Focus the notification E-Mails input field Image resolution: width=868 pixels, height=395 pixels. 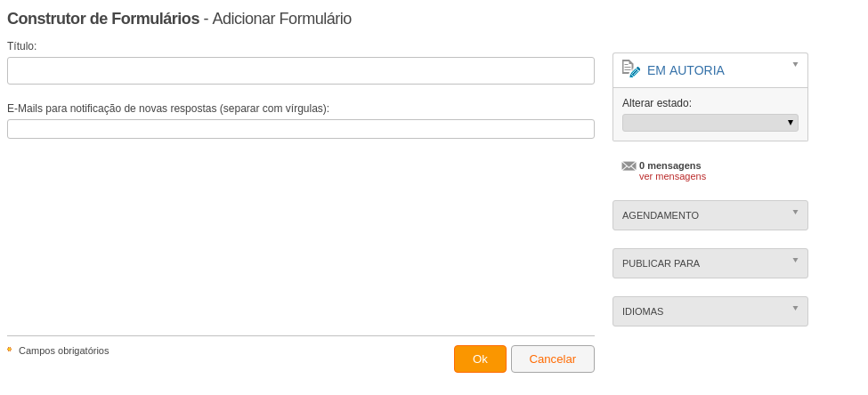click(301, 129)
